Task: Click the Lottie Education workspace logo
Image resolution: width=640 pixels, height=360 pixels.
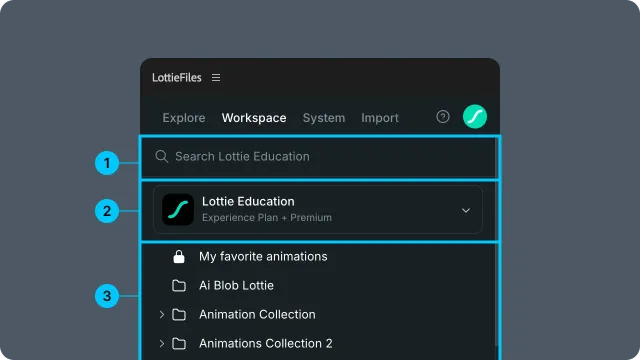Action: pos(178,209)
